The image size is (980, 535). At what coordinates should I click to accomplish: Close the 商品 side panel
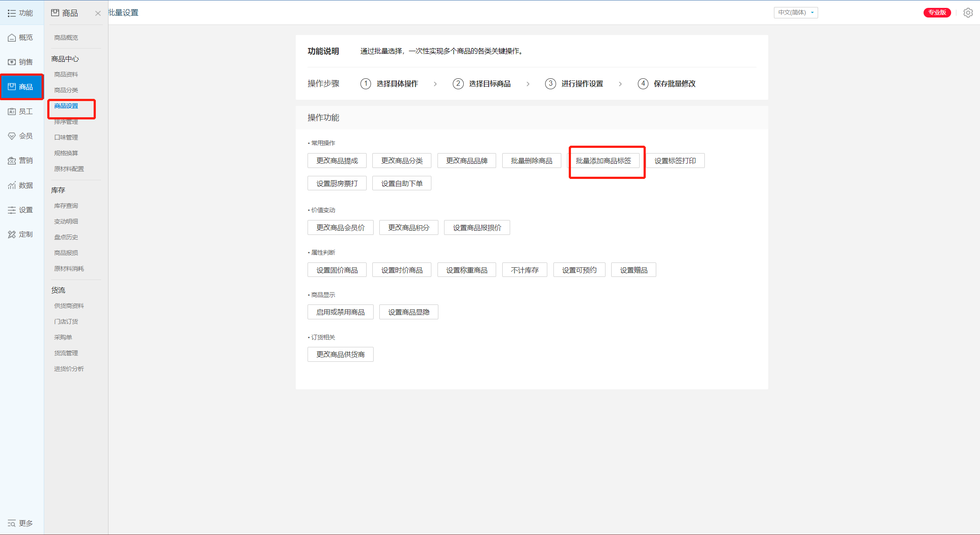[x=98, y=14]
